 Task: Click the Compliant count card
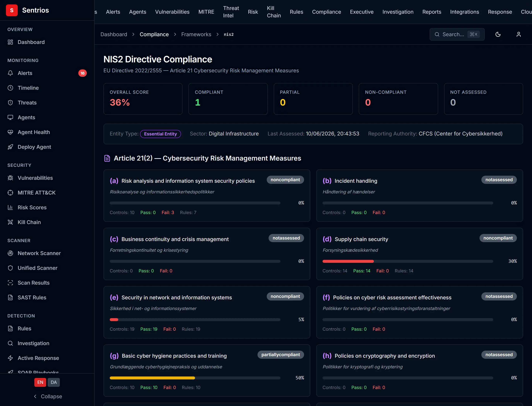(x=228, y=99)
